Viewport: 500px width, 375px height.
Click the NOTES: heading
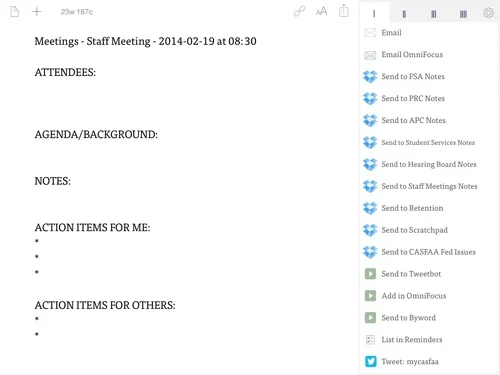pos(52,181)
